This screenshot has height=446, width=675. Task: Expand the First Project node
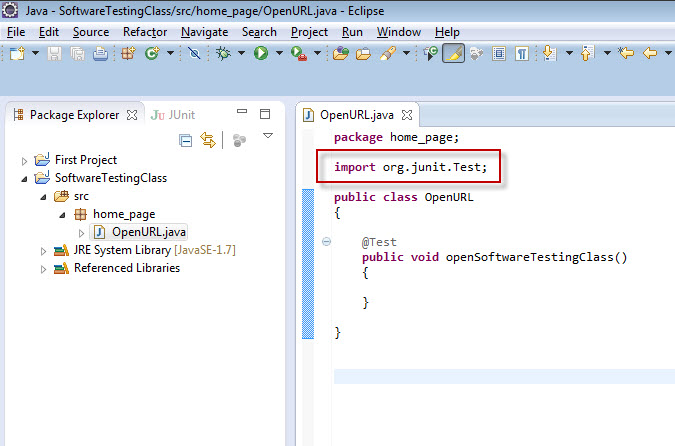[24, 161]
